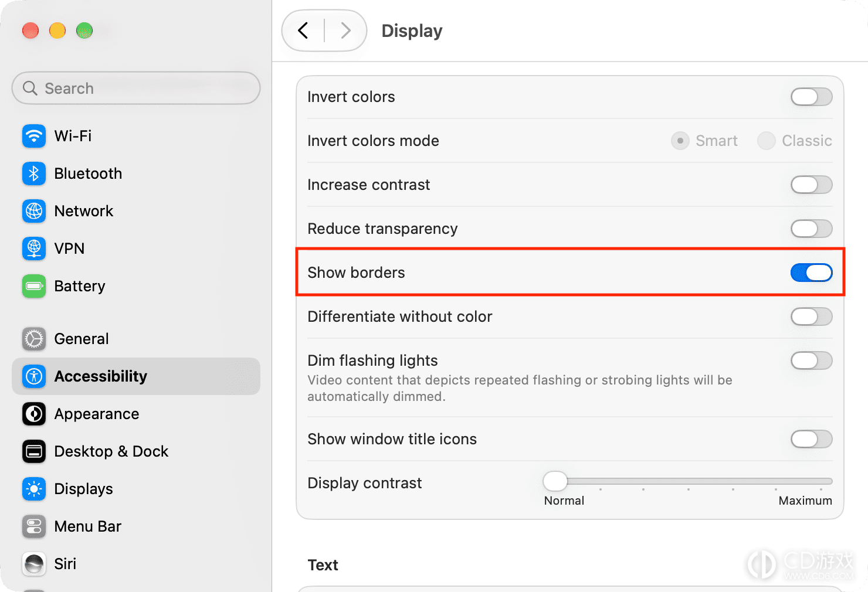Open the Appearance icon in sidebar

click(34, 414)
